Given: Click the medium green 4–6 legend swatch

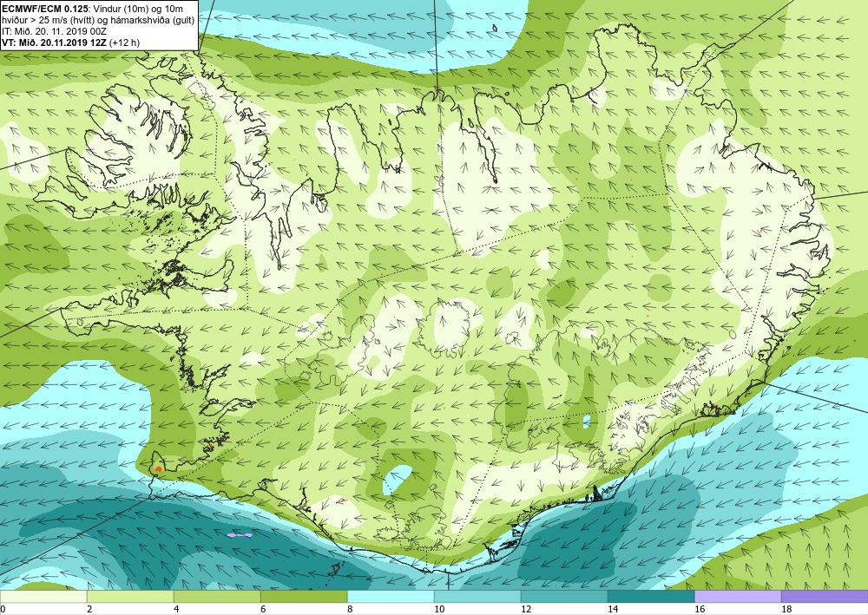Looking at the screenshot, I should point(217,597).
